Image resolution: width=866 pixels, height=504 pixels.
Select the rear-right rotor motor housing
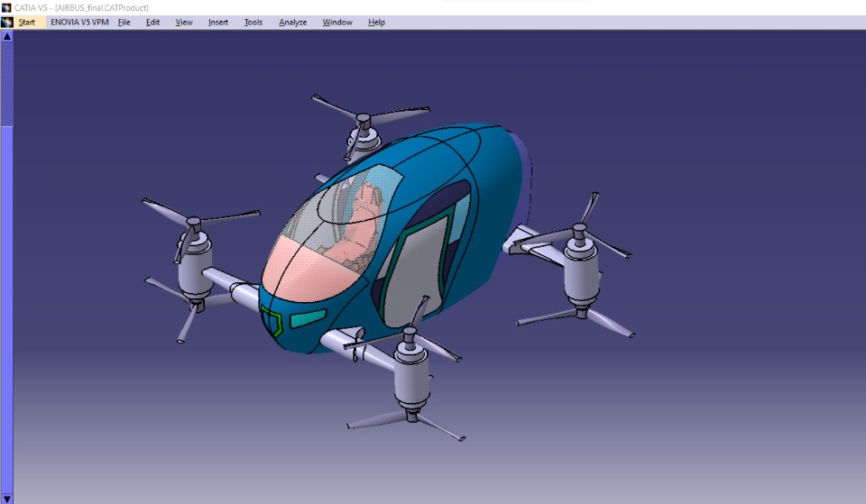[x=581, y=271]
